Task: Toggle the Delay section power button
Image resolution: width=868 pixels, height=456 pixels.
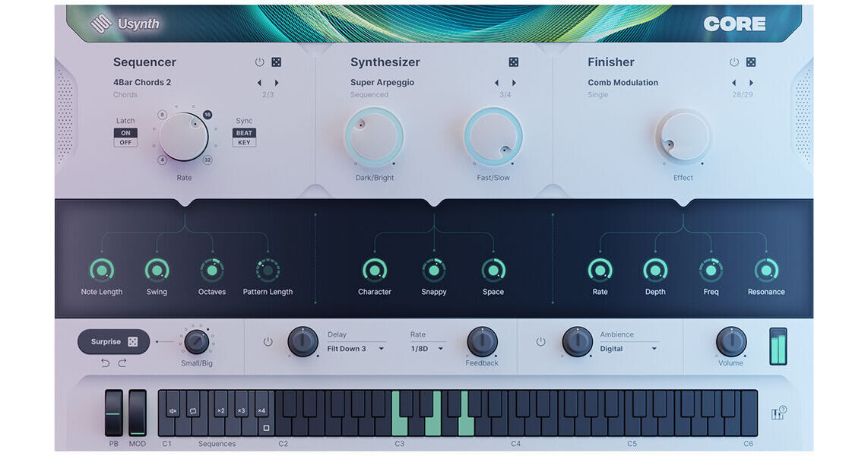Action: [x=268, y=342]
